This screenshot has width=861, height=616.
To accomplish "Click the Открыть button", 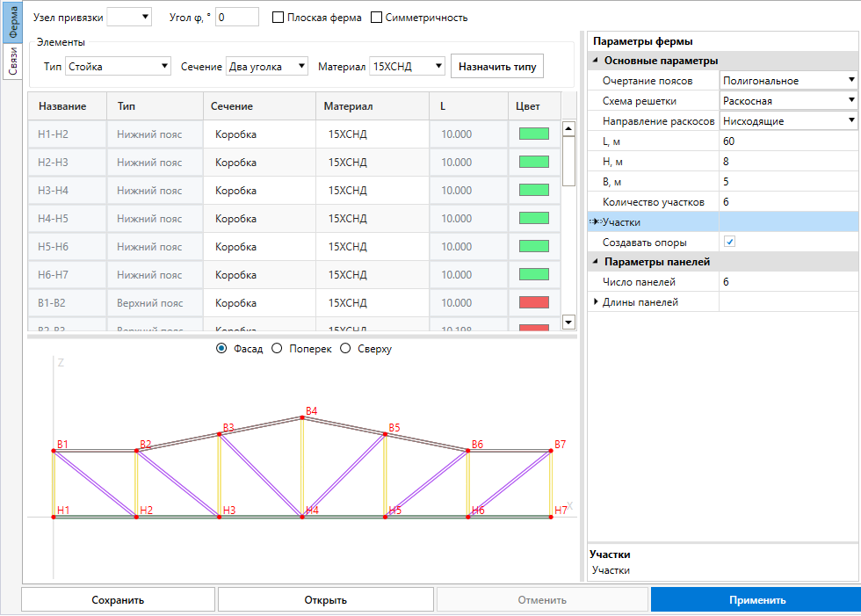I will pyautogui.click(x=326, y=599).
